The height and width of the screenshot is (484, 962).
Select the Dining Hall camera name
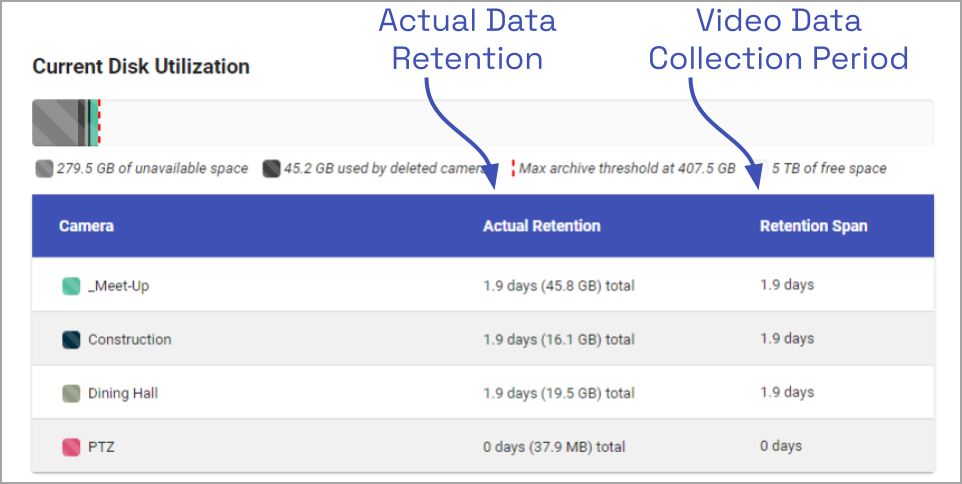122,394
